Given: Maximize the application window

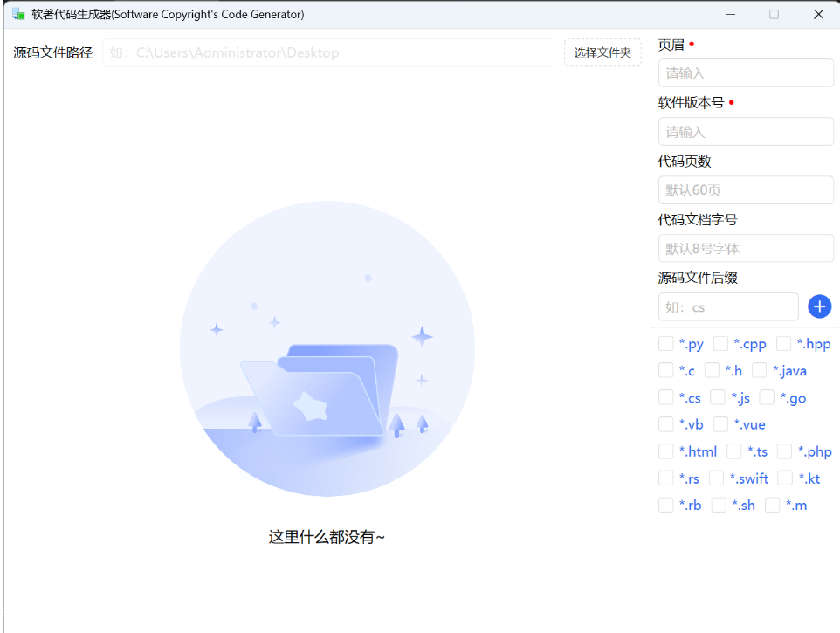Looking at the screenshot, I should pyautogui.click(x=774, y=14).
